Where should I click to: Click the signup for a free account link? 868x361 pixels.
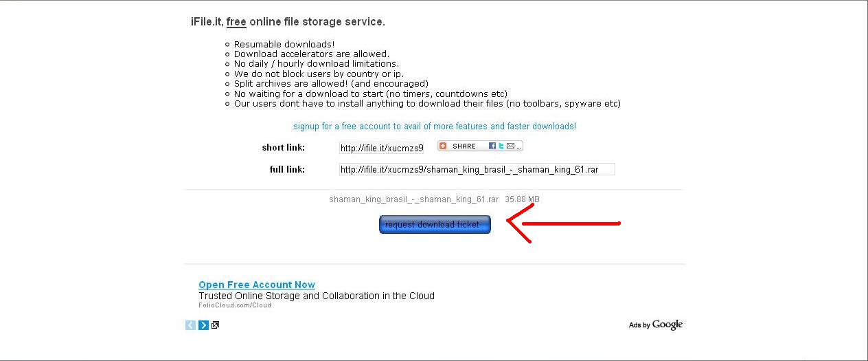[435, 127]
